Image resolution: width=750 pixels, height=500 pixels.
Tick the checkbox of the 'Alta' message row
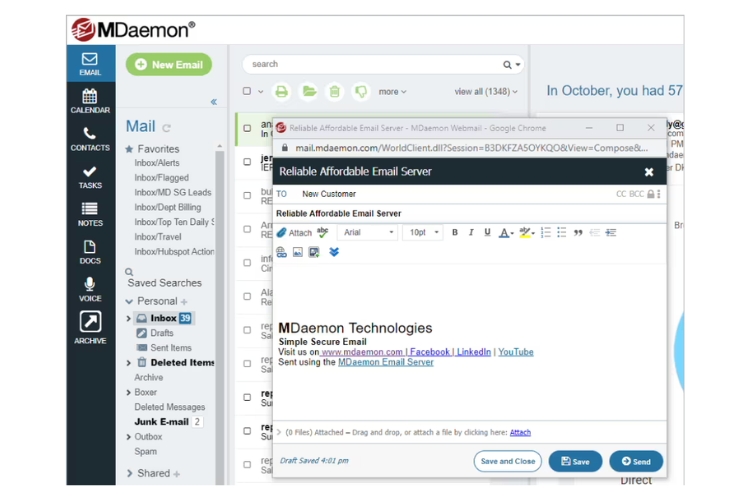tap(247, 296)
